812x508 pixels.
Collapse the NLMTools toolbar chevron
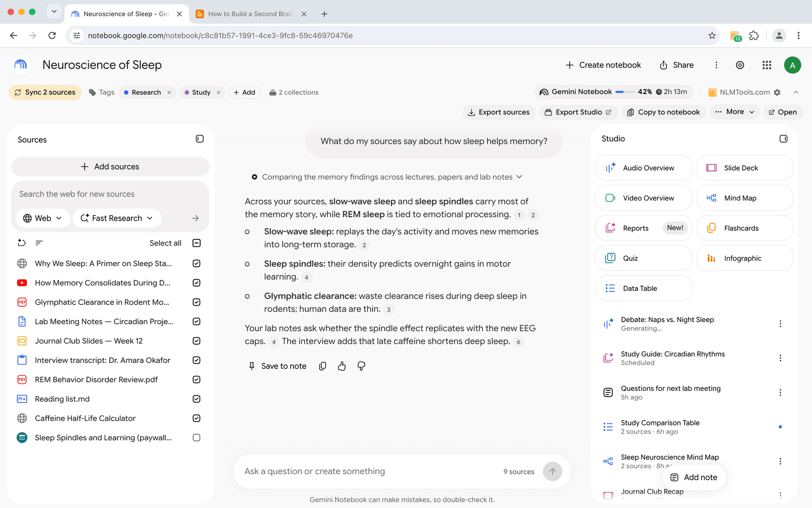click(796, 92)
